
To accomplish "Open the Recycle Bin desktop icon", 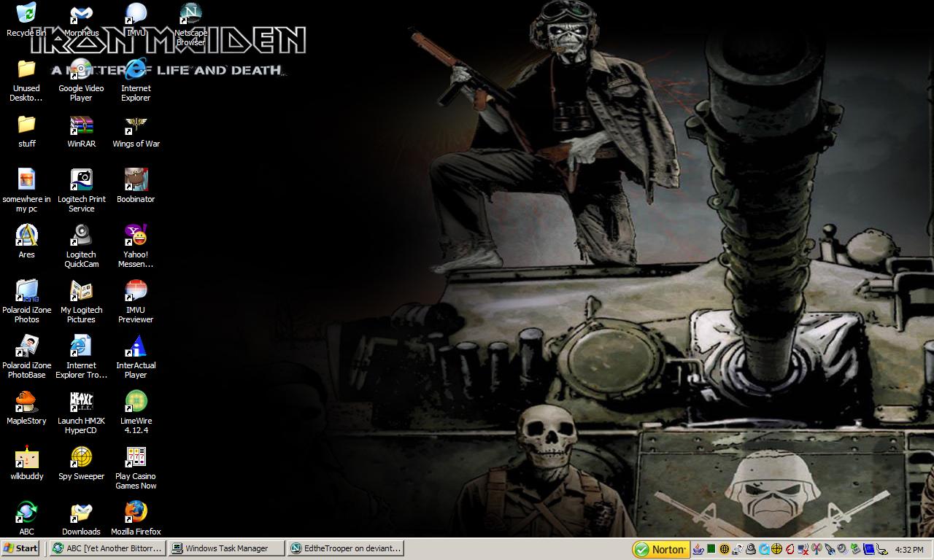I will click(26, 20).
